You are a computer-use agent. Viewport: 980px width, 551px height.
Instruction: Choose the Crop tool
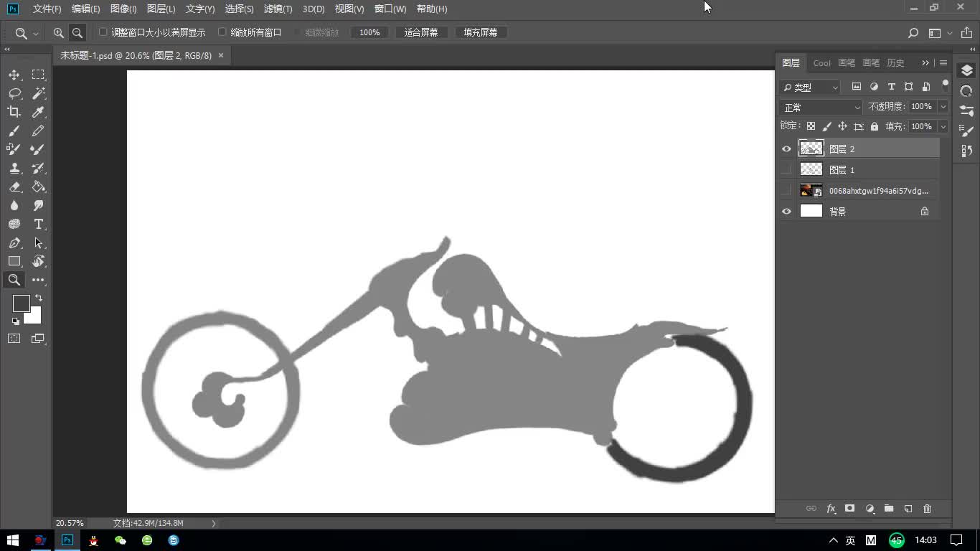14,112
